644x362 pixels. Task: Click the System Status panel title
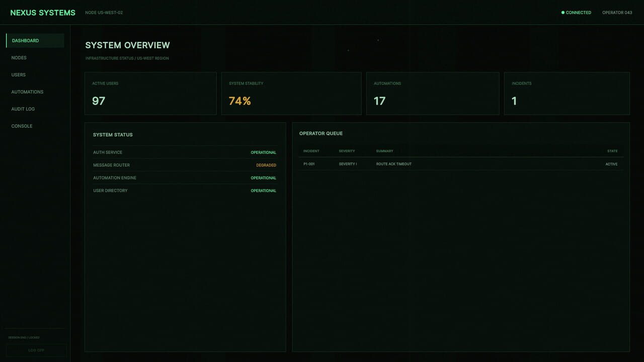tap(113, 135)
